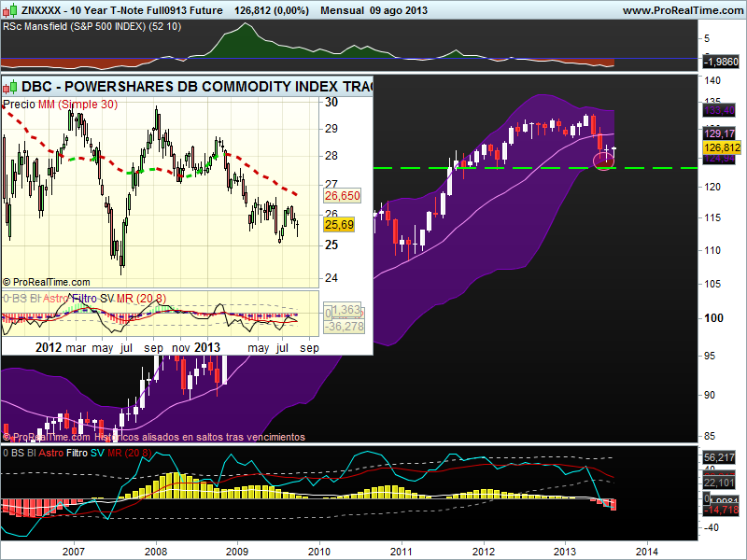The width and height of the screenshot is (747, 560).
Task: Click the pink circle marker on the latest candles
Action: (604, 161)
